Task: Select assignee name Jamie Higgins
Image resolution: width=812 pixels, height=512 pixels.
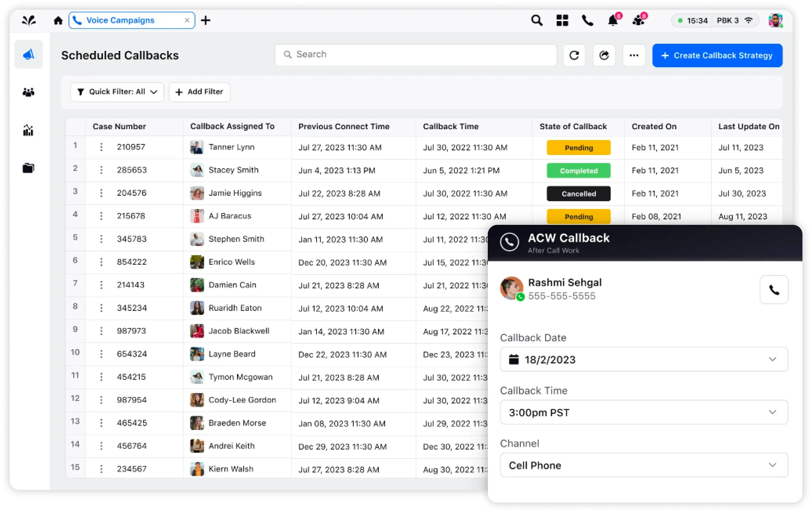Action: (235, 193)
